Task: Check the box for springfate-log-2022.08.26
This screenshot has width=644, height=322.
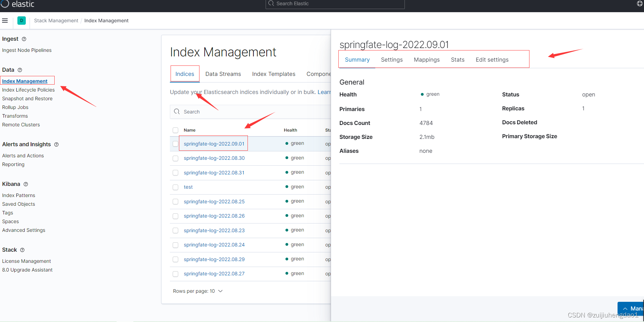Action: tap(175, 216)
